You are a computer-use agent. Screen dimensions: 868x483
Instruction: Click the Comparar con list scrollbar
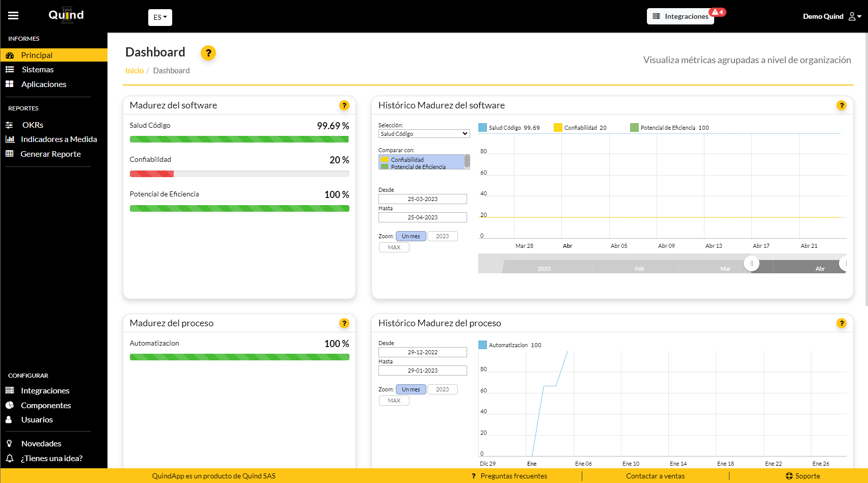click(x=467, y=162)
